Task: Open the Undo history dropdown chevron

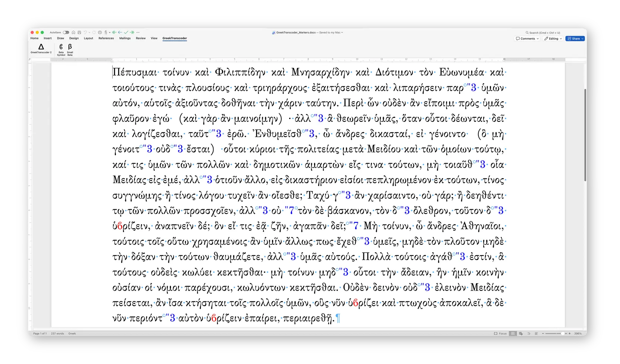Action: 89,32
